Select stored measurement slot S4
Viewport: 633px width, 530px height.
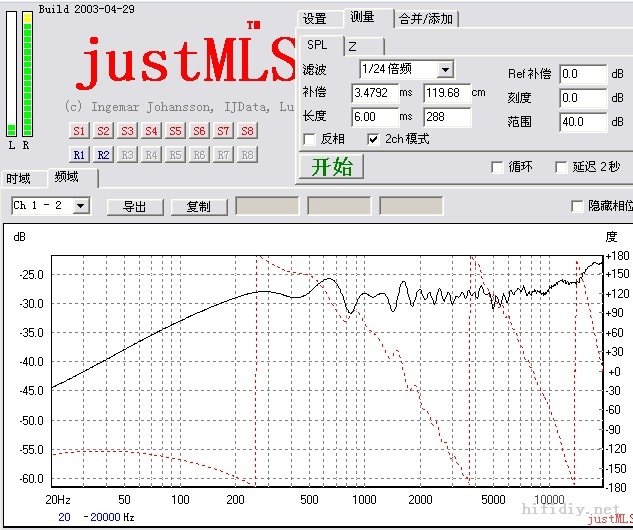click(x=151, y=131)
